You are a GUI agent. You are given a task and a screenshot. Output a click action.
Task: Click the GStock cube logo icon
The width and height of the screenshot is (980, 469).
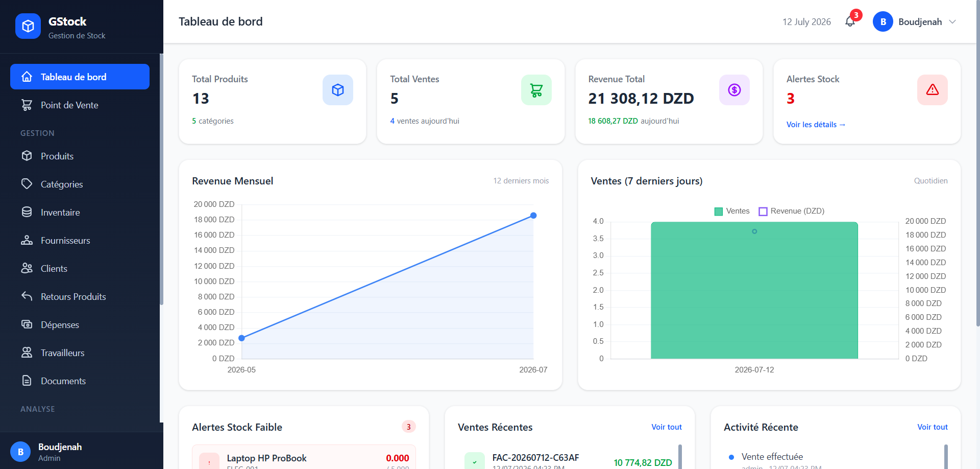pos(28,26)
